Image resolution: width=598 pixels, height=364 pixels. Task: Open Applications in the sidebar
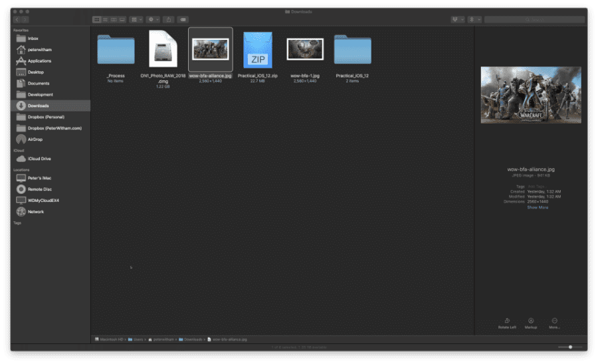click(50, 61)
